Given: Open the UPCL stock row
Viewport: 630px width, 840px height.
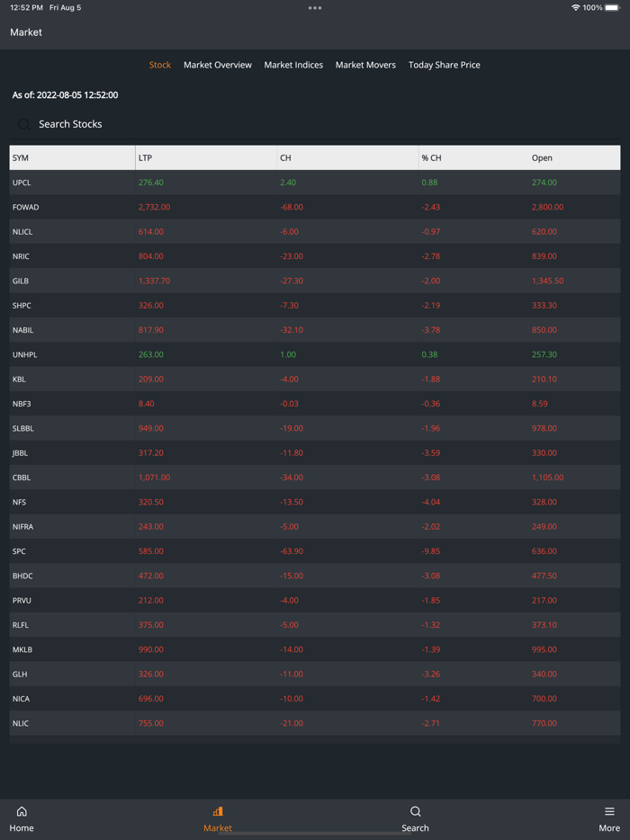Looking at the screenshot, I should 22,183.
